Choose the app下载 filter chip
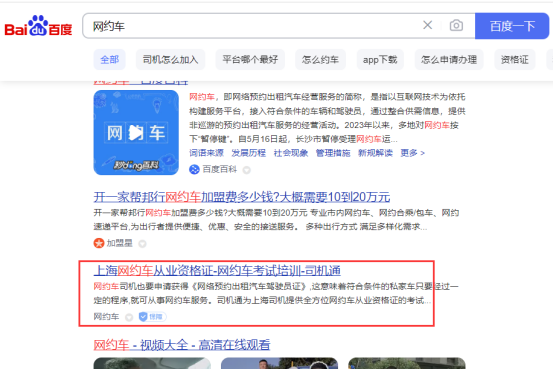Viewport: 554px width, 370px height. (380, 60)
